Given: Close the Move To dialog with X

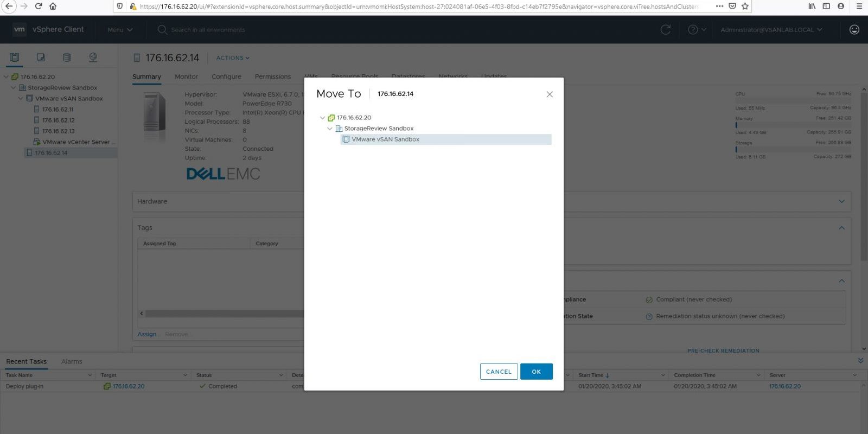Looking at the screenshot, I should [x=550, y=94].
